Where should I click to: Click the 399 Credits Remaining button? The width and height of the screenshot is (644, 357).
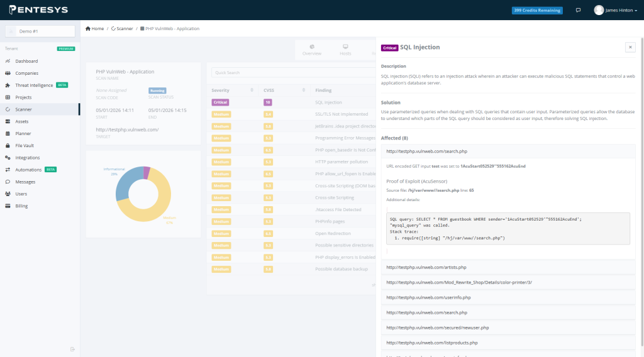pyautogui.click(x=536, y=11)
